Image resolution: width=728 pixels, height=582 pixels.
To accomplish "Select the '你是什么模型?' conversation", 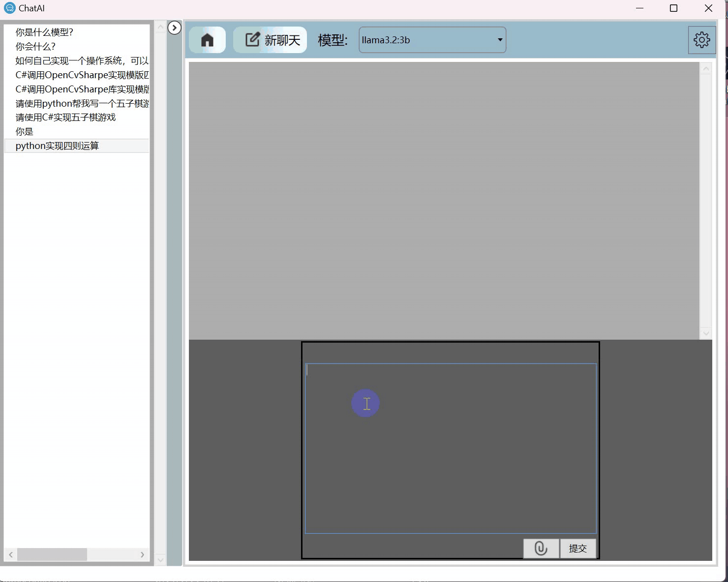I will (x=44, y=31).
